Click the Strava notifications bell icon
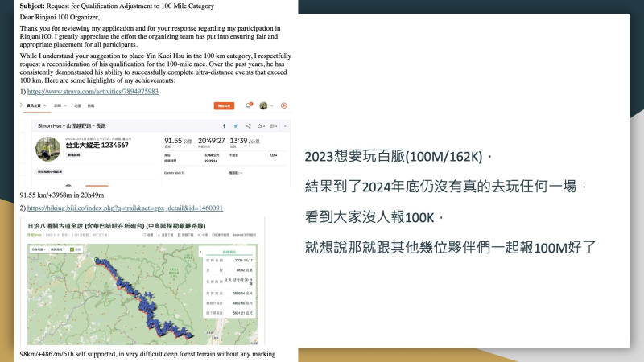644x362 pixels. click(249, 105)
